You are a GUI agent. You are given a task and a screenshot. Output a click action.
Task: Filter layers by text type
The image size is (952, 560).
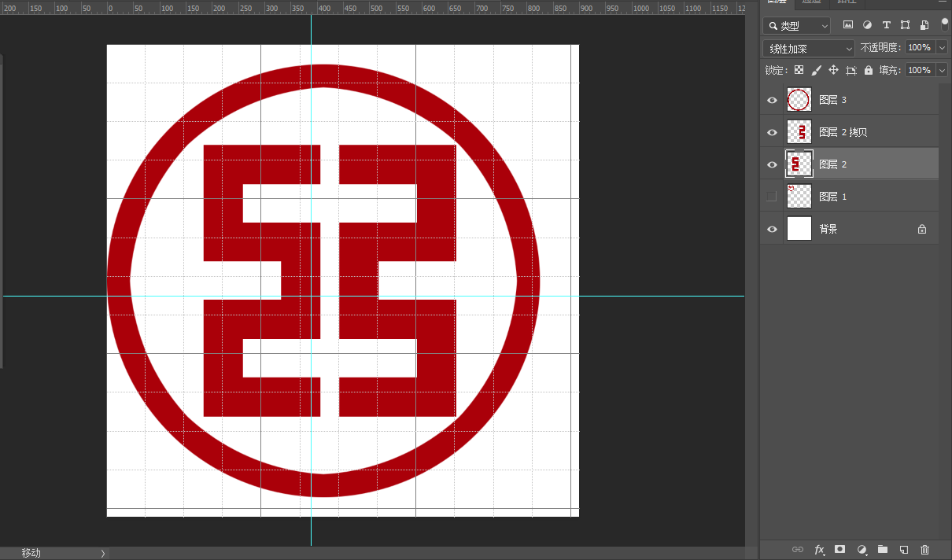pyautogui.click(x=887, y=25)
